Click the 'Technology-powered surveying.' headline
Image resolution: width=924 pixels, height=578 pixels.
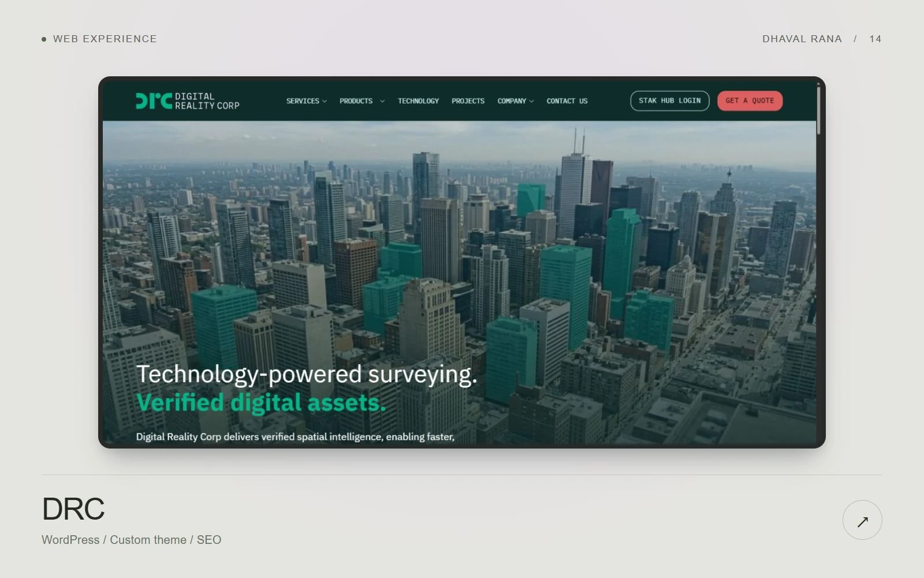(x=307, y=375)
